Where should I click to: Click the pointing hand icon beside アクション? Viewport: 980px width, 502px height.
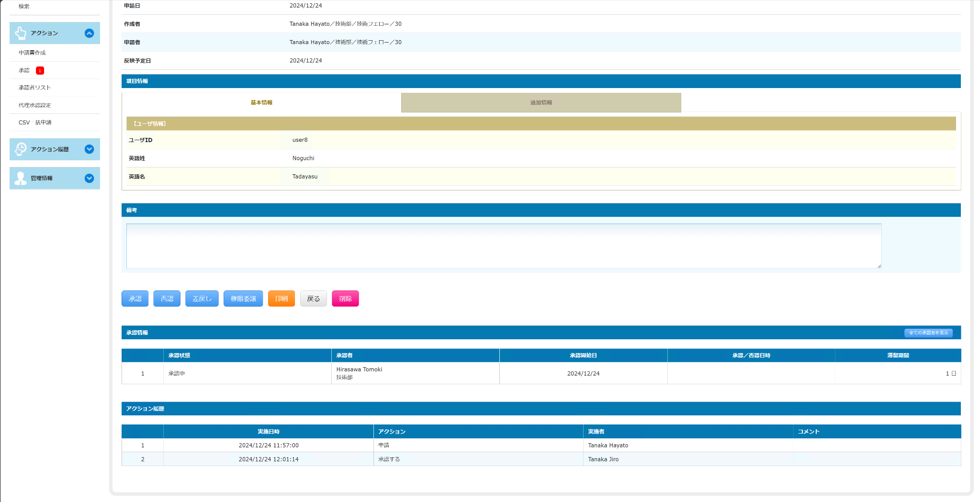coord(21,33)
